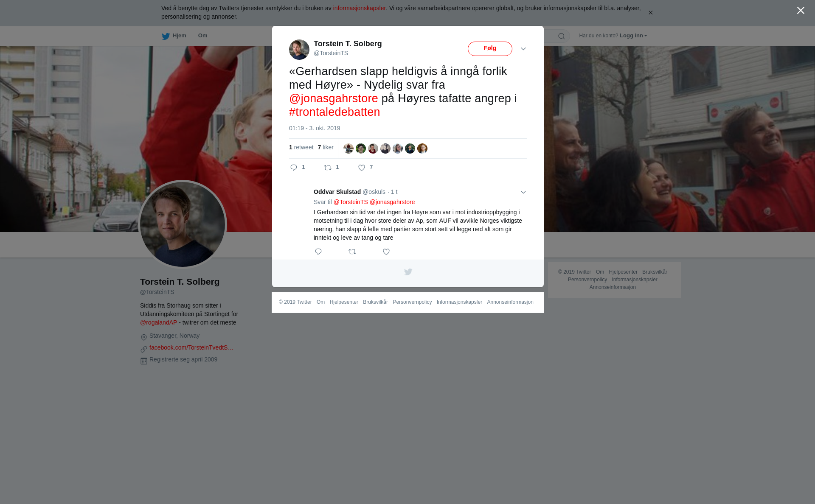Click the first liker avatar thumbnail

pyautogui.click(x=348, y=148)
